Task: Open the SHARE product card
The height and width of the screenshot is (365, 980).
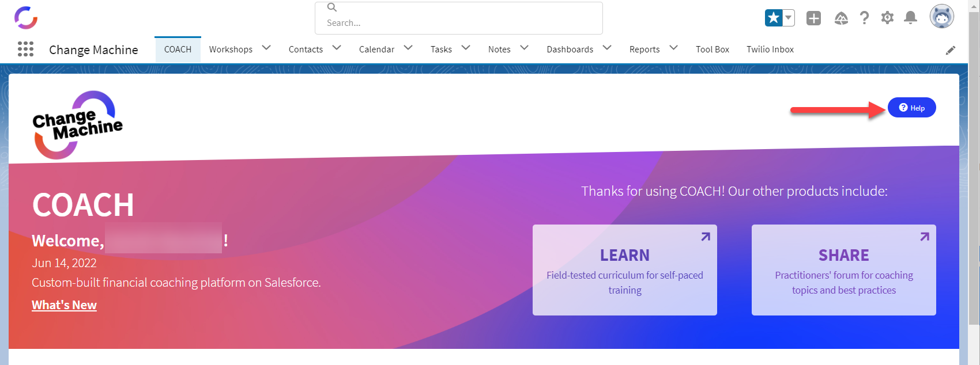Action: point(844,270)
